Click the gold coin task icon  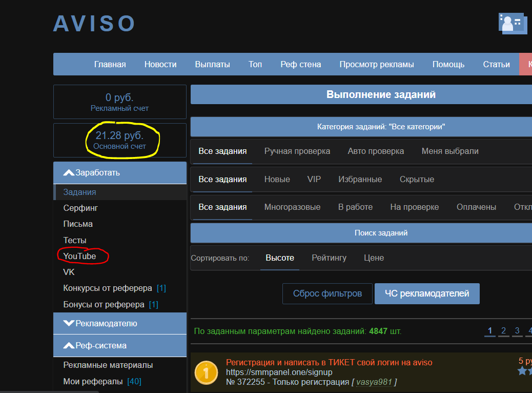pos(206,372)
